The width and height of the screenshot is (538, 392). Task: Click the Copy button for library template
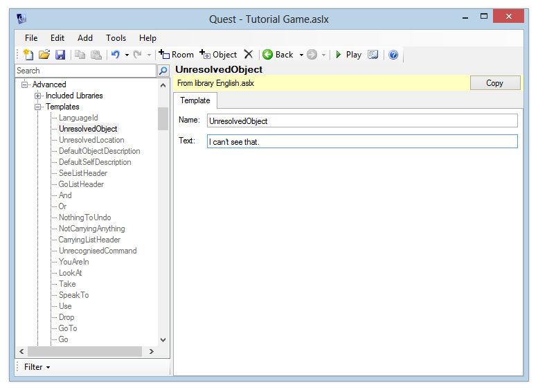tap(495, 83)
